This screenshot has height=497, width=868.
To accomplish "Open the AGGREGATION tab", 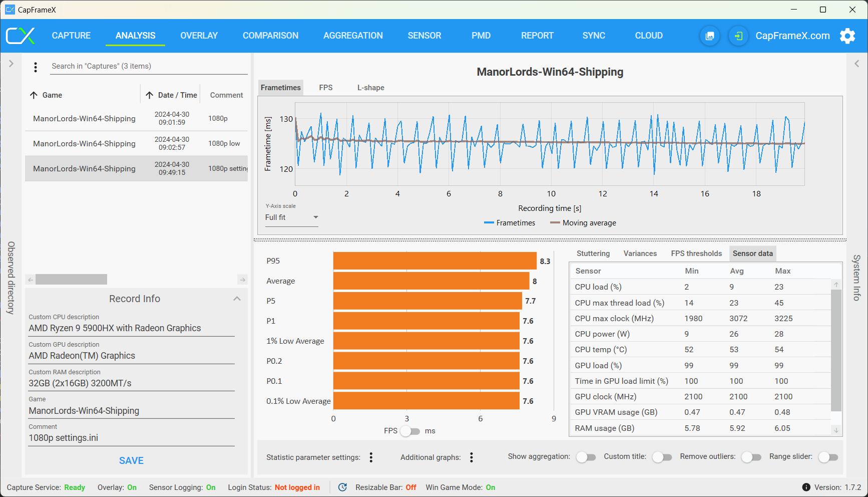I will click(353, 36).
